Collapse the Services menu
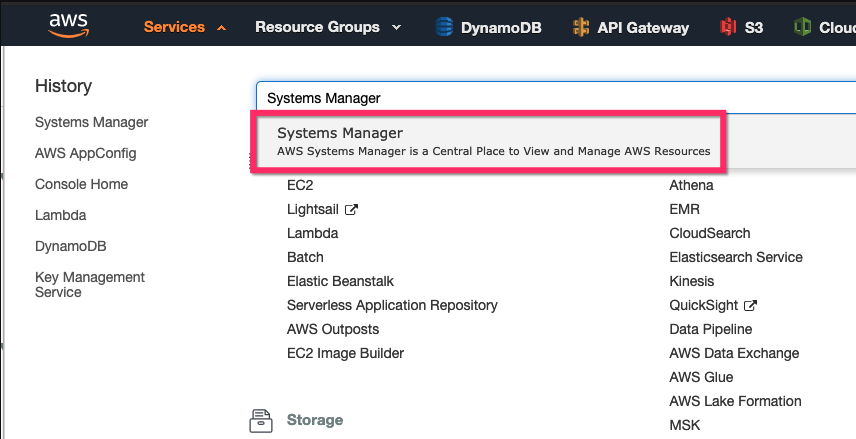This screenshot has height=439, width=856. coord(185,27)
